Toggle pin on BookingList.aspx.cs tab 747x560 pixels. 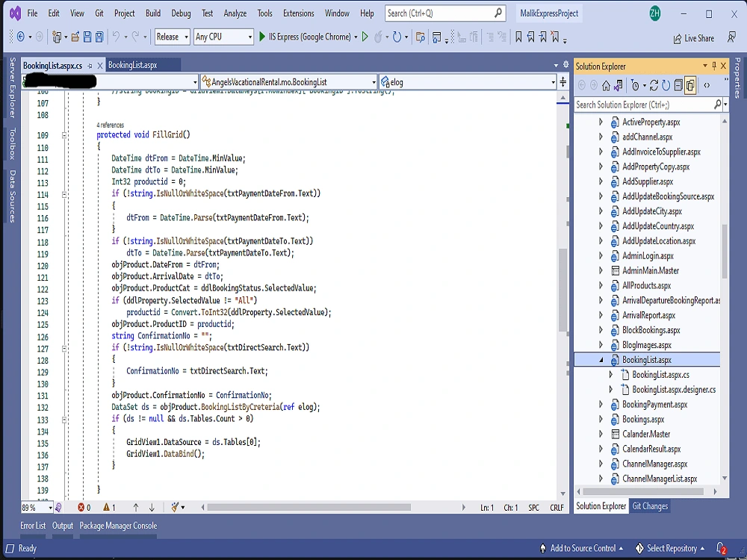(90, 66)
